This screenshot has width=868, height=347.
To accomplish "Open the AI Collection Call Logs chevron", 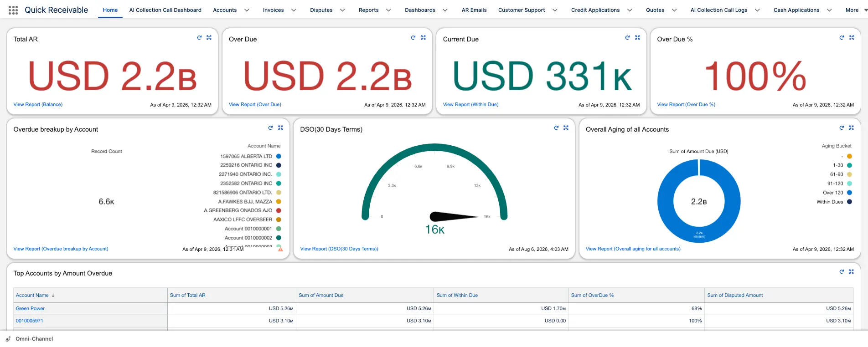I will click(x=757, y=10).
